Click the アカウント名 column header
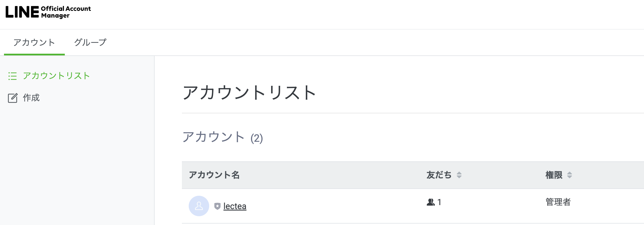 pos(214,175)
